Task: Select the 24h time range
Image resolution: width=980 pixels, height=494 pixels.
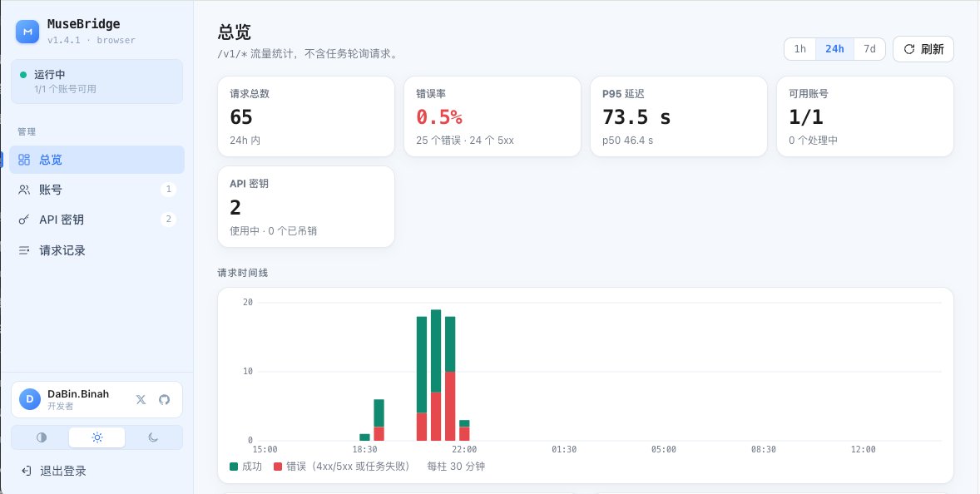Action: pos(834,49)
